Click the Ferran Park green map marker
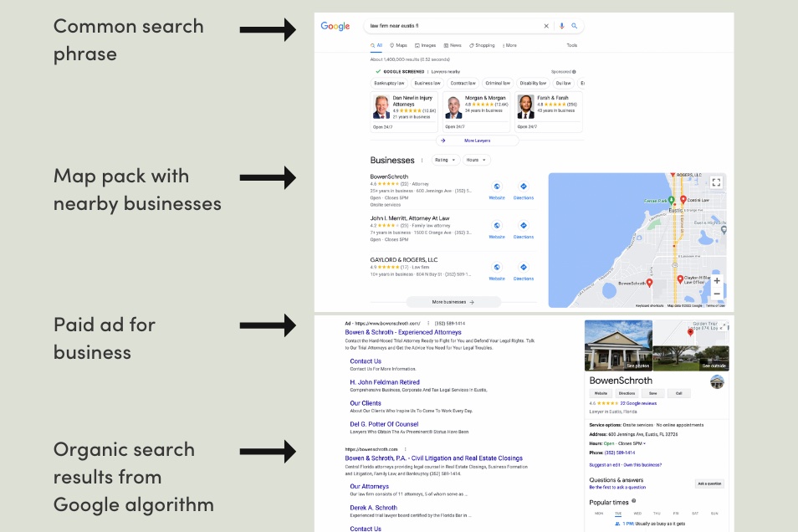This screenshot has height=532, width=798. tap(672, 201)
